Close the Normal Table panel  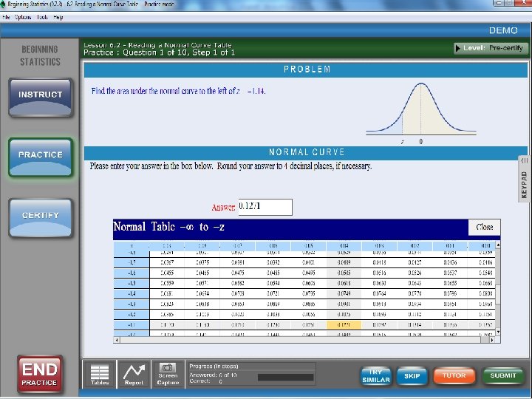click(484, 227)
